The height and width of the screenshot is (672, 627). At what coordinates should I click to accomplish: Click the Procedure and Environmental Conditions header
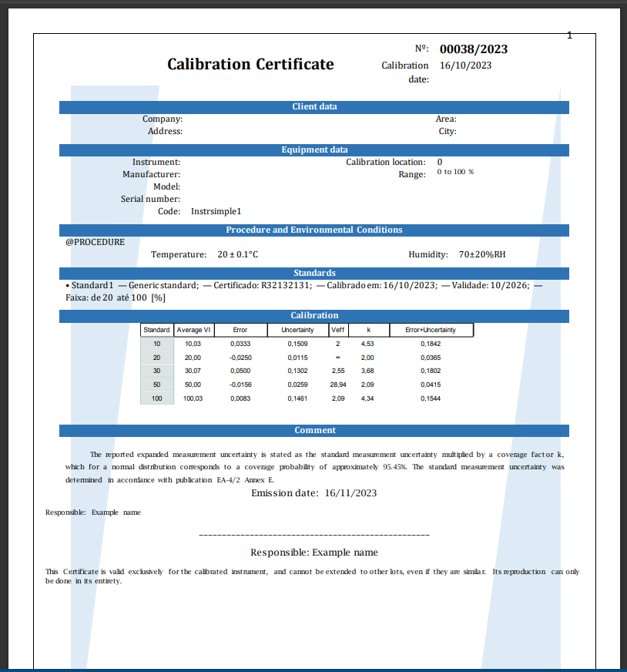tap(313, 230)
